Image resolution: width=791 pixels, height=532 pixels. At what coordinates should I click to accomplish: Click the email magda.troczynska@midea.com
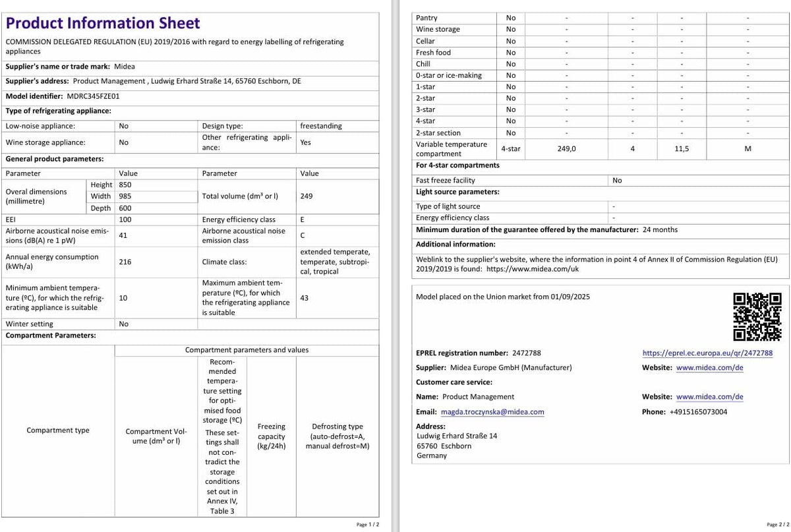[x=492, y=411]
